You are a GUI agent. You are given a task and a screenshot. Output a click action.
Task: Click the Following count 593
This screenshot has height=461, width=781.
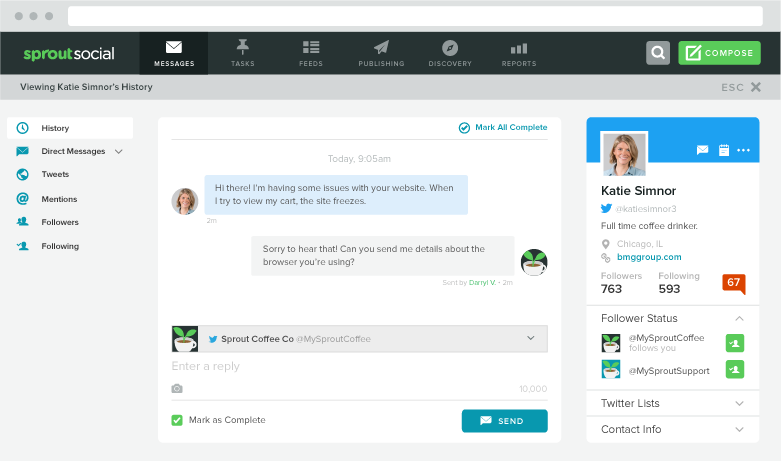click(669, 289)
